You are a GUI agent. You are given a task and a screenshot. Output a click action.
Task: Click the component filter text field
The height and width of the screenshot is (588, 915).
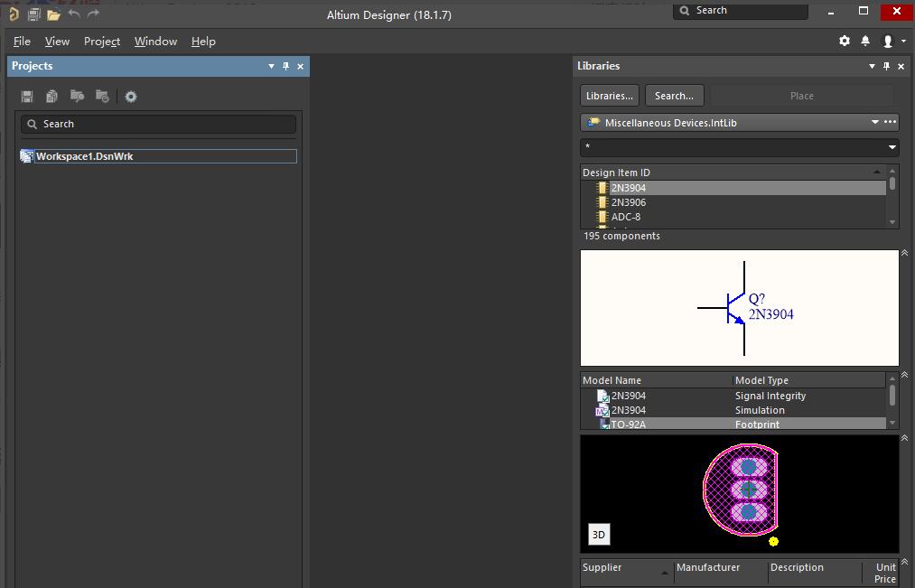[x=733, y=147]
